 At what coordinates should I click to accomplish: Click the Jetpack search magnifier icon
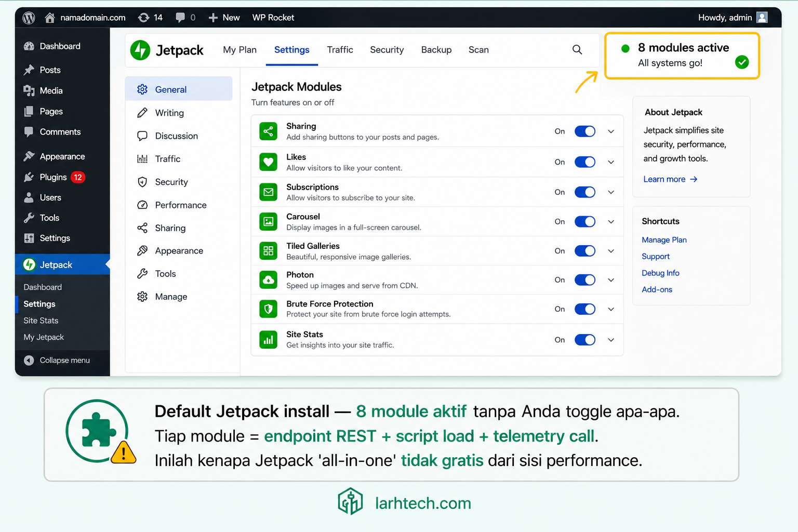[x=577, y=49]
